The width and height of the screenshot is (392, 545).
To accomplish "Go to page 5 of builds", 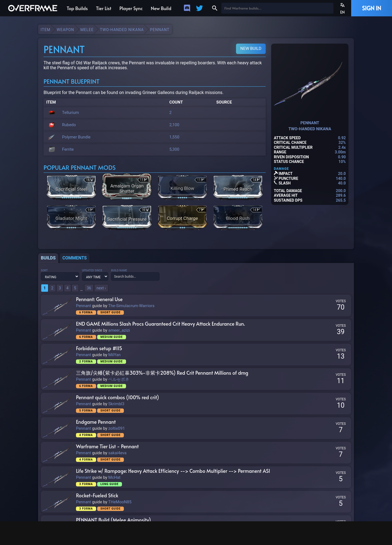I will [x=75, y=288].
